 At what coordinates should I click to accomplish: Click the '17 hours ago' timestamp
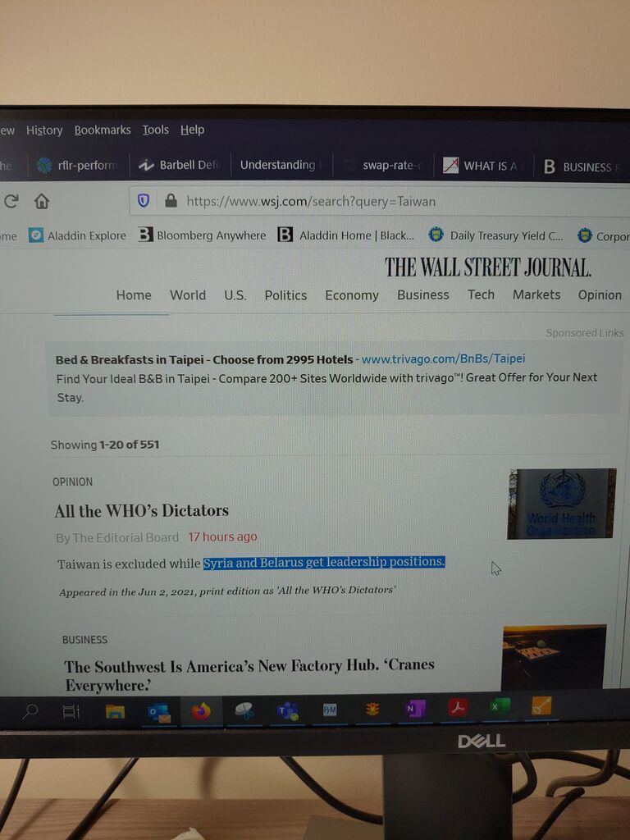coord(222,536)
